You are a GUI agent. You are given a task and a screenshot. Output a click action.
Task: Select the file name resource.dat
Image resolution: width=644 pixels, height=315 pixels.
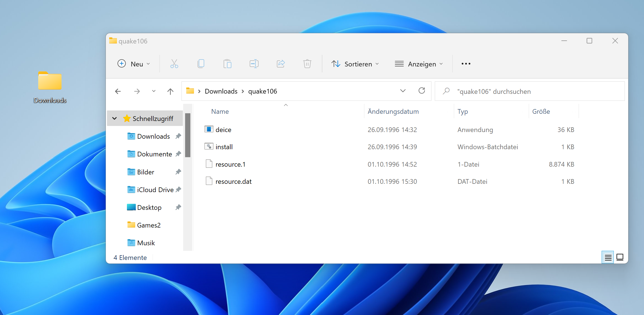click(x=234, y=181)
